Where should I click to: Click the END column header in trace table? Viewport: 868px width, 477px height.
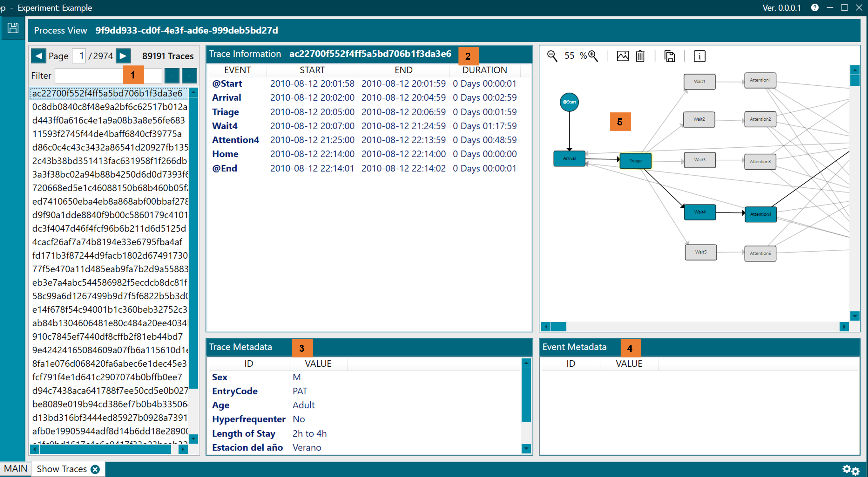point(403,70)
